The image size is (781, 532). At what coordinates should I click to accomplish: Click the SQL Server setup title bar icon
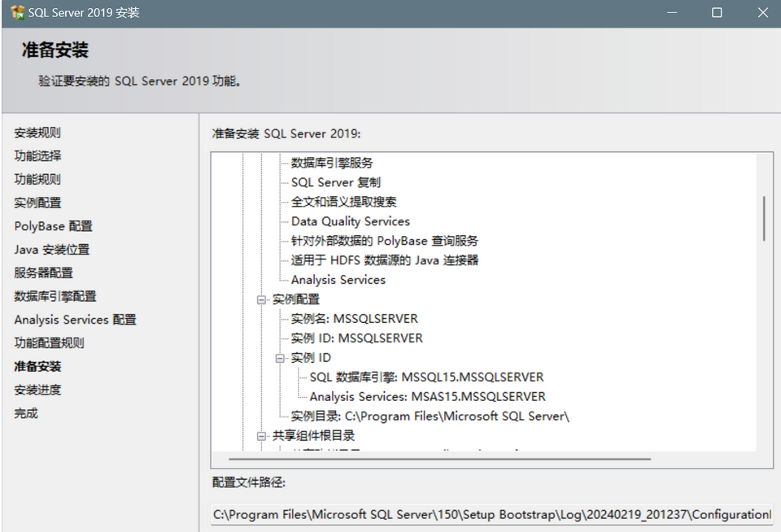click(17, 12)
